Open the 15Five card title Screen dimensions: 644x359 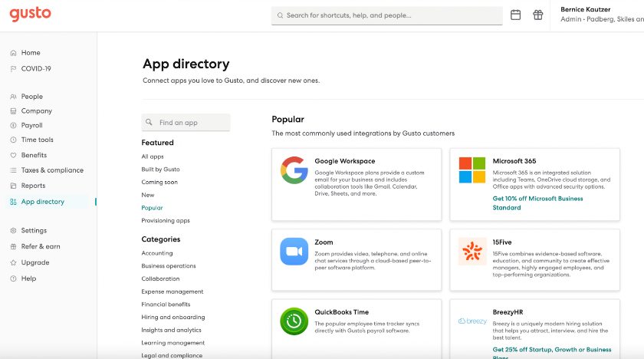(x=502, y=242)
